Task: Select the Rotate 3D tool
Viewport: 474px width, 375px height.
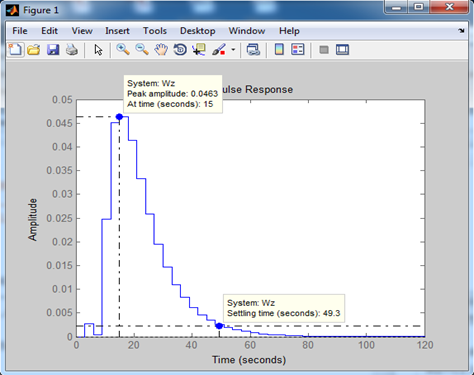Action: pos(180,50)
